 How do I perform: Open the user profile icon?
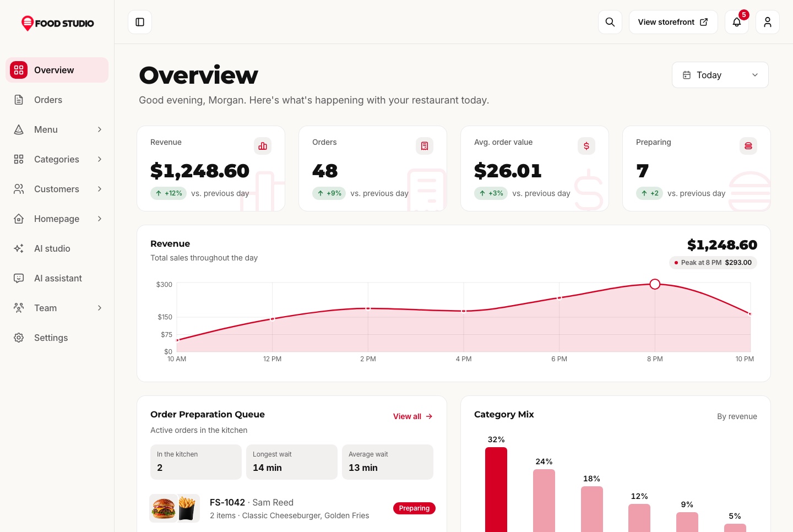pyautogui.click(x=768, y=22)
